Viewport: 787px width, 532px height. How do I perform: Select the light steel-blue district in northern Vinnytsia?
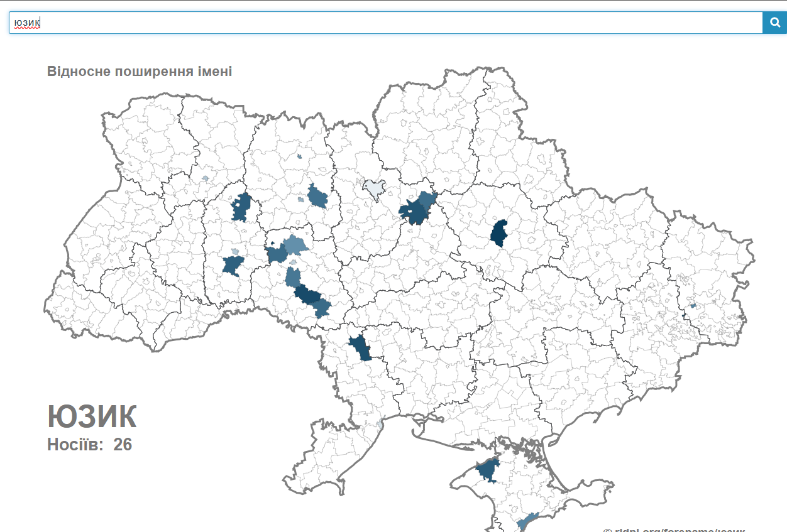(x=294, y=244)
